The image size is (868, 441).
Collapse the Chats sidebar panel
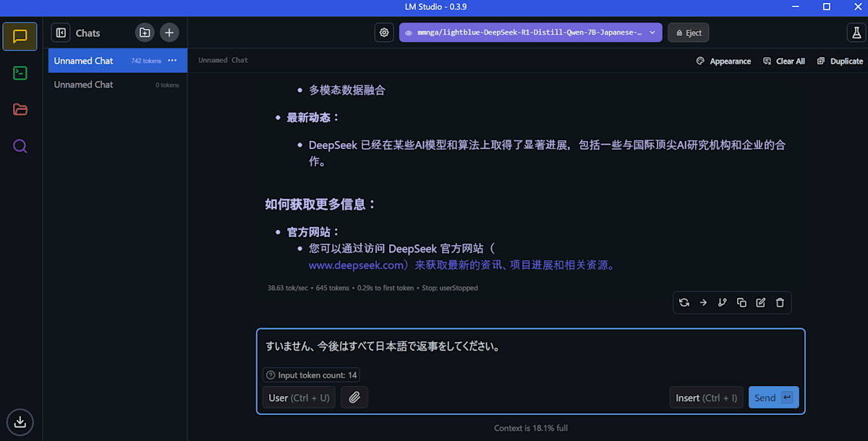[61, 33]
